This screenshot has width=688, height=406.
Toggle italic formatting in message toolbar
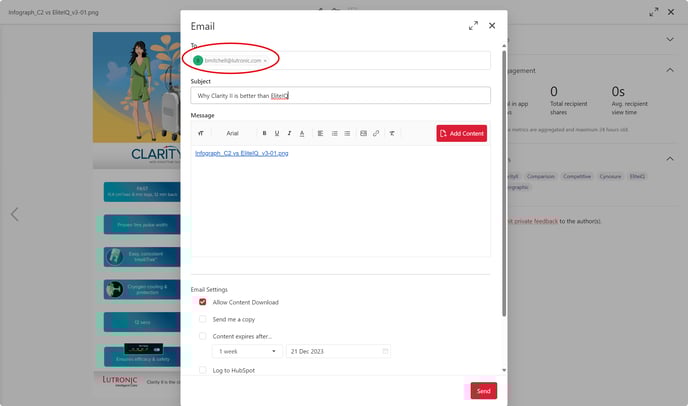click(x=289, y=133)
